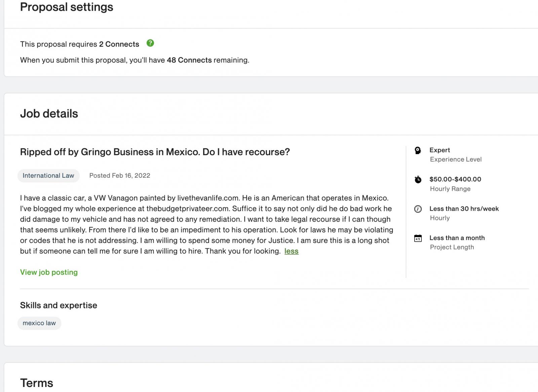Click the $50.00-$400.00 hourly range value
The image size is (538, 392).
pyautogui.click(x=455, y=179)
